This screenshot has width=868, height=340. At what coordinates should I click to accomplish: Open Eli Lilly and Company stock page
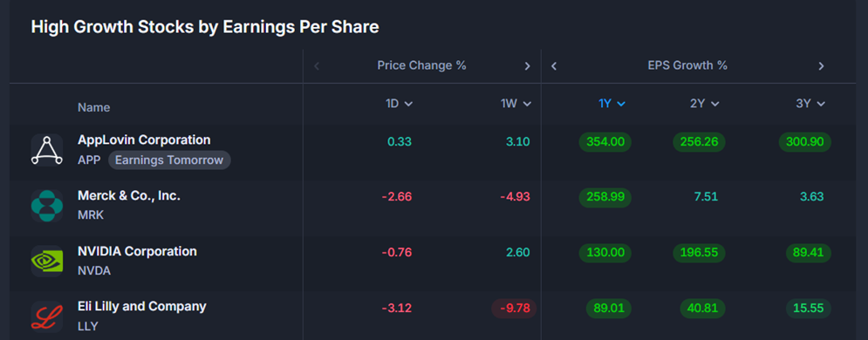pyautogui.click(x=141, y=306)
